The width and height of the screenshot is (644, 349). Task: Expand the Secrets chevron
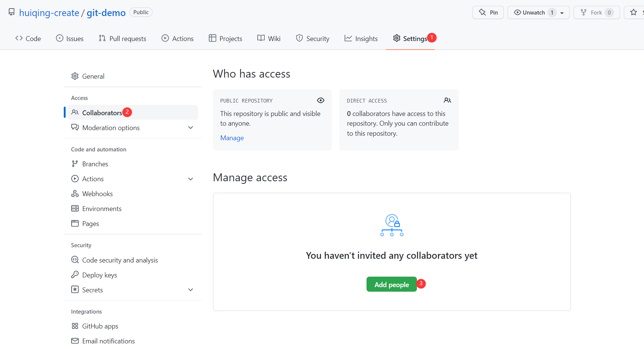[191, 290]
